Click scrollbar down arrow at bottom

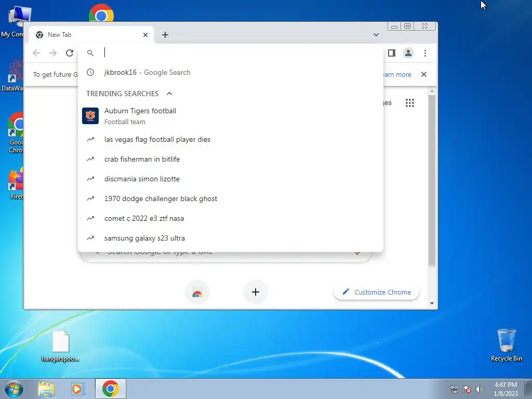pyautogui.click(x=432, y=303)
